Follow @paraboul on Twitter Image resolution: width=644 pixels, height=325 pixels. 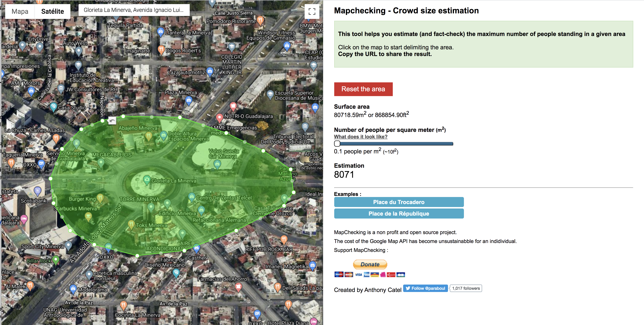click(x=426, y=288)
